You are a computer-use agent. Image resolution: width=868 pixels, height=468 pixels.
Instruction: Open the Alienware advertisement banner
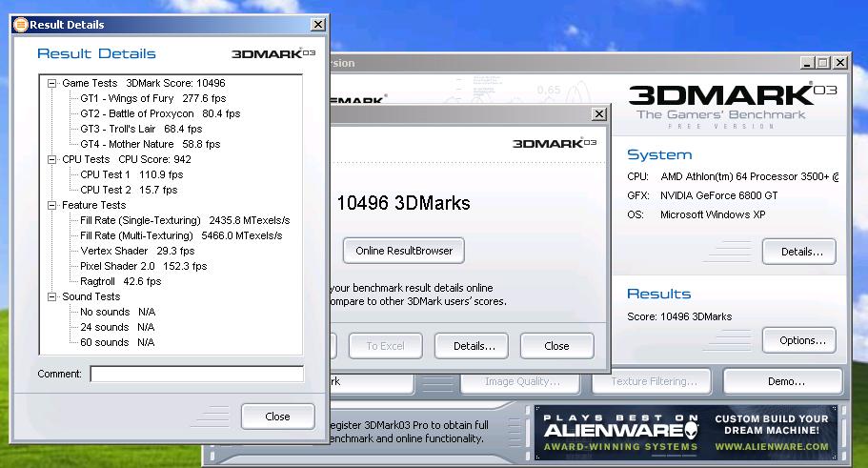coord(686,433)
